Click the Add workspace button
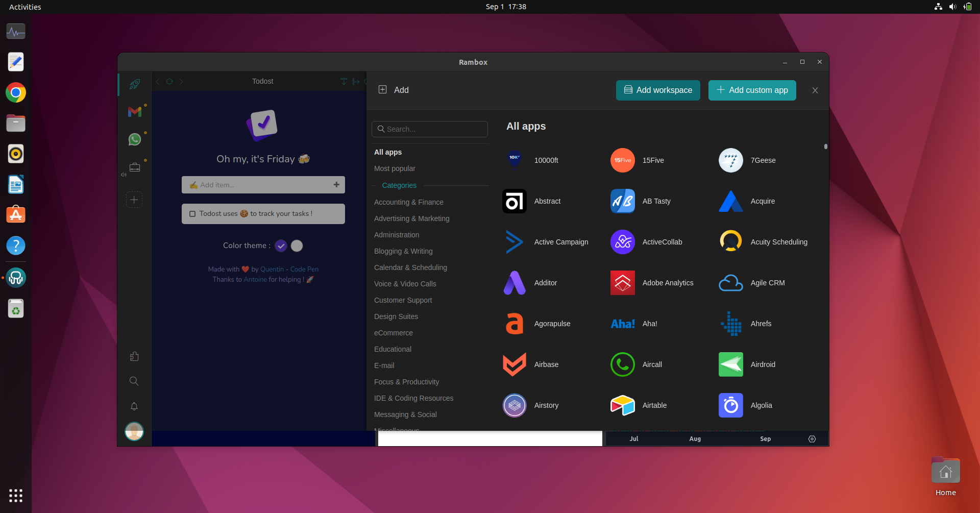980x513 pixels. coord(658,90)
